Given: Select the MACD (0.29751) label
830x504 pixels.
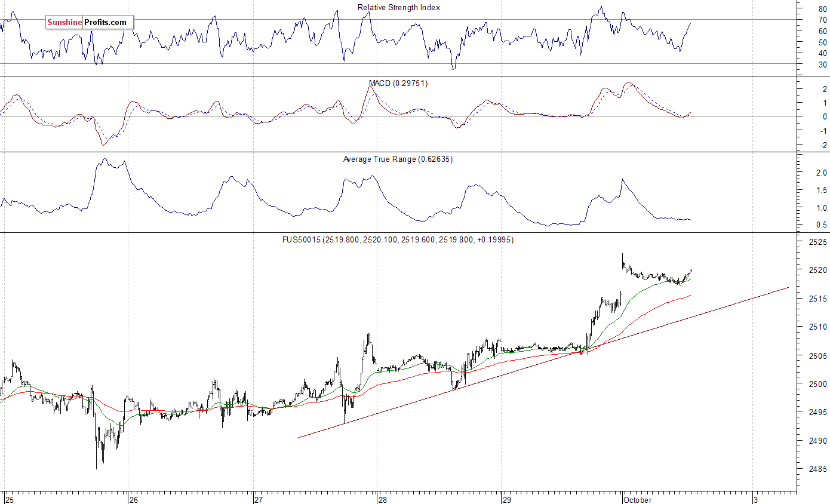Looking at the screenshot, I should [397, 83].
